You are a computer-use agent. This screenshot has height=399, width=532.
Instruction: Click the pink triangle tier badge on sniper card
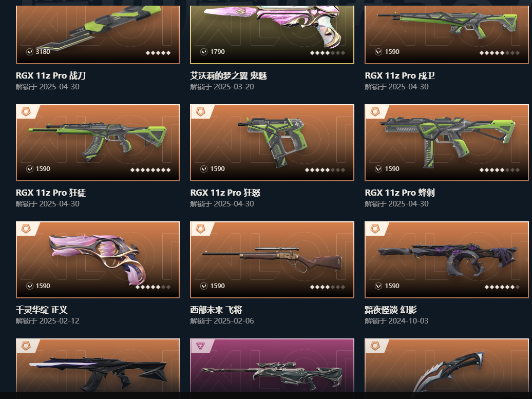(200, 346)
